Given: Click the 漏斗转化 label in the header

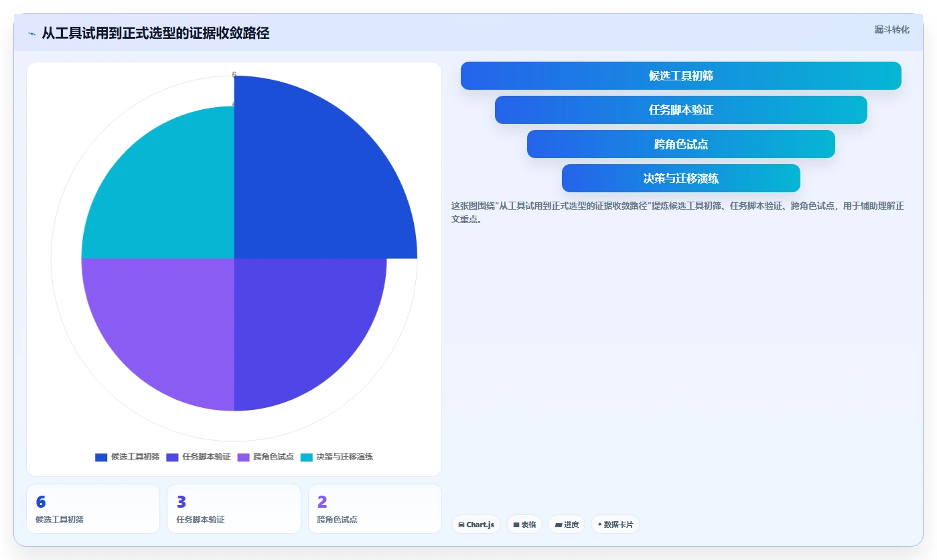Looking at the screenshot, I should pyautogui.click(x=891, y=29).
